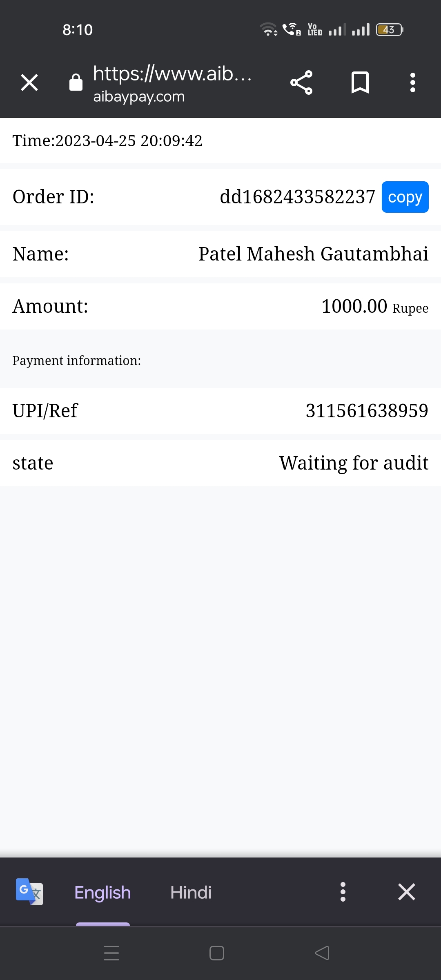Tap the padlock site security icon
The width and height of the screenshot is (441, 980).
click(76, 82)
